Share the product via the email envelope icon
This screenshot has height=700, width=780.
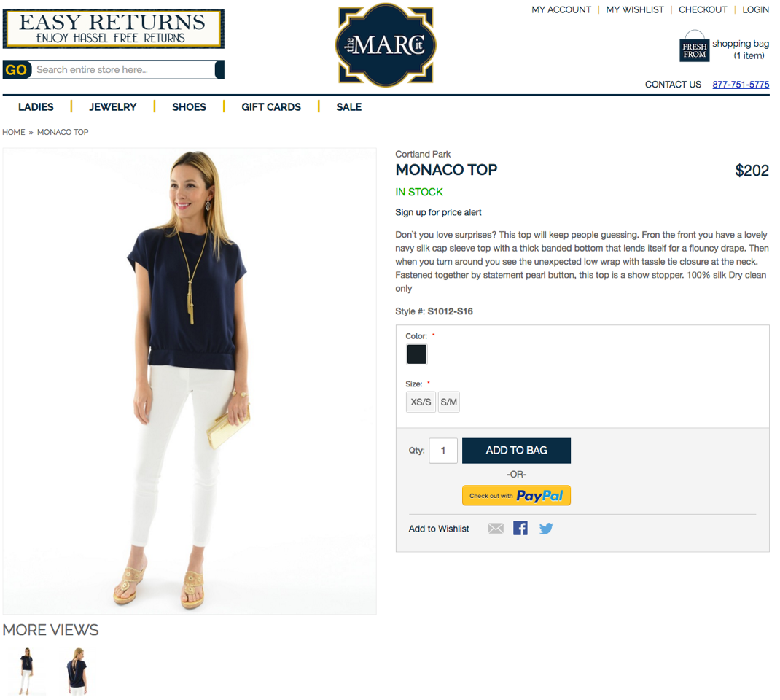(x=496, y=529)
